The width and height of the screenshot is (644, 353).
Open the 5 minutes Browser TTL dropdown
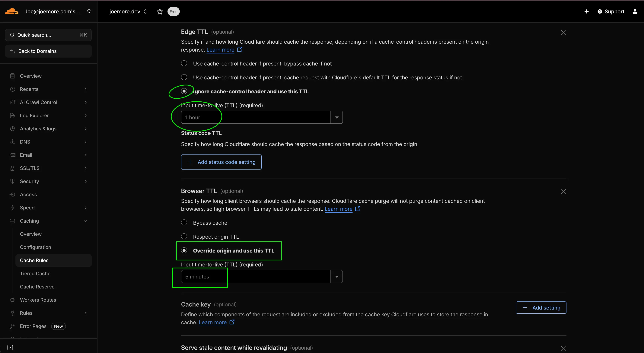click(337, 276)
